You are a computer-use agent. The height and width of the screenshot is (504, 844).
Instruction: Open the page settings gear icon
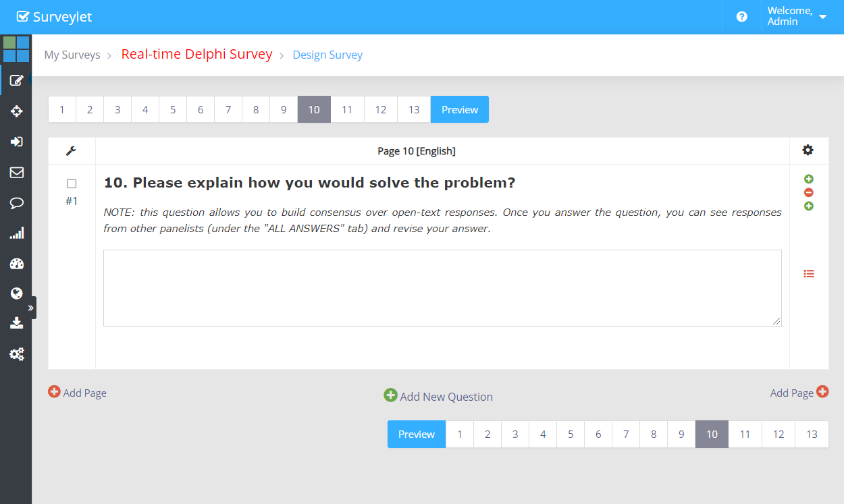pyautogui.click(x=808, y=150)
